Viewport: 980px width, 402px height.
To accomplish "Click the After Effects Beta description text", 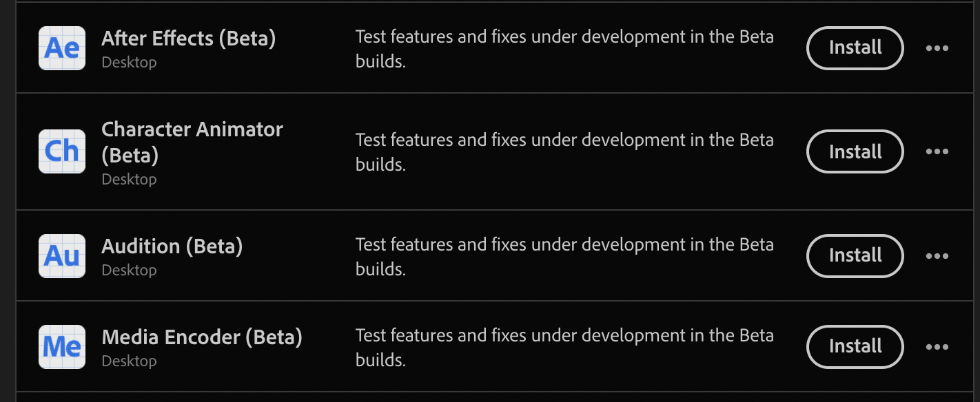I will [x=564, y=48].
